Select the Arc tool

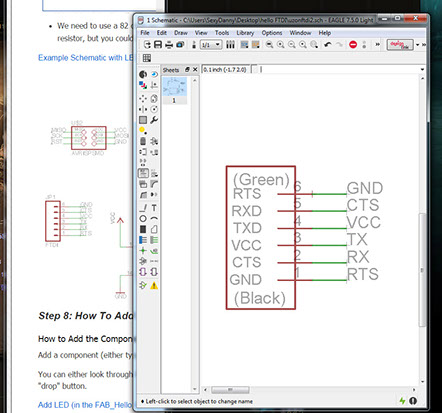point(154,219)
